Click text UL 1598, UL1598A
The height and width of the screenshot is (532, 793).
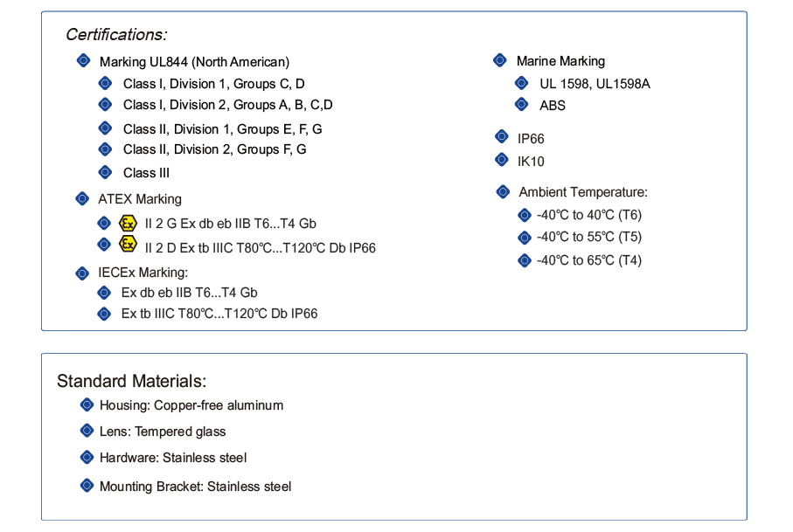tap(595, 84)
